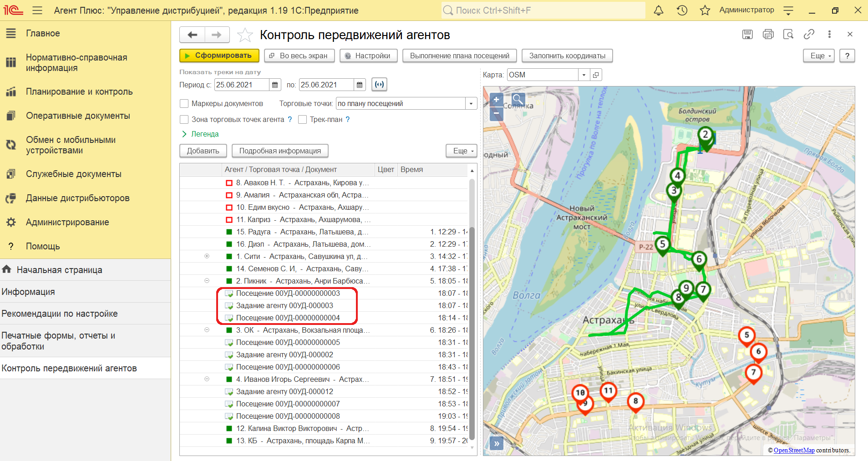Viewport: 868px width, 461px height.
Task: Collapse the 2. Пикник row
Action: [x=207, y=281]
